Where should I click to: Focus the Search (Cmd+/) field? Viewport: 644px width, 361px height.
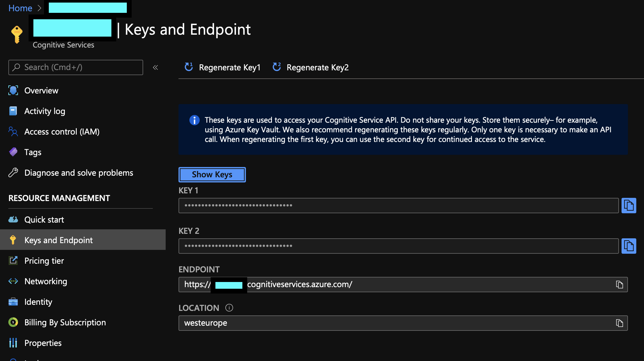pyautogui.click(x=76, y=67)
